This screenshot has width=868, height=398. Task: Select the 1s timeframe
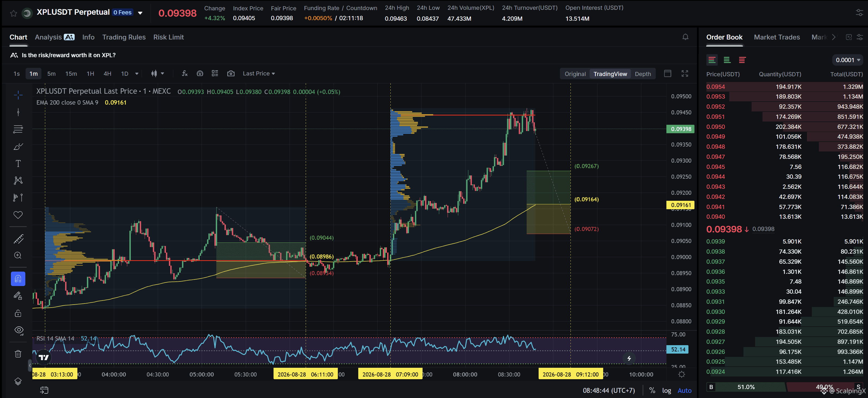(17, 74)
